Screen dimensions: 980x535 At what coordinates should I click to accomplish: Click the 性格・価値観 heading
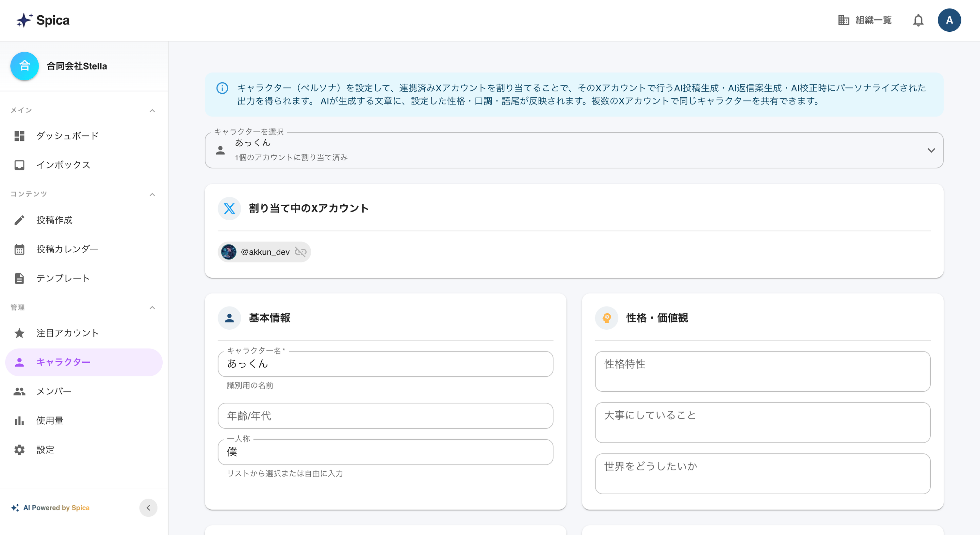pos(657,318)
